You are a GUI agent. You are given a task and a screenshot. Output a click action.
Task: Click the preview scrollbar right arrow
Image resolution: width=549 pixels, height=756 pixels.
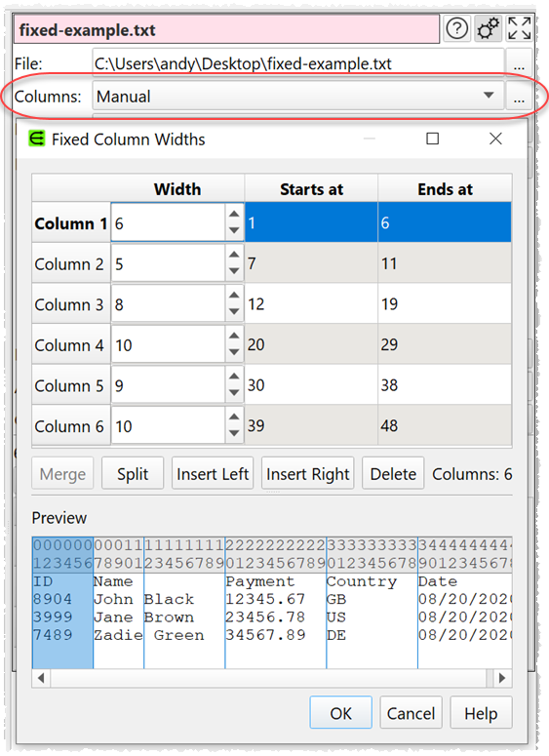(502, 678)
